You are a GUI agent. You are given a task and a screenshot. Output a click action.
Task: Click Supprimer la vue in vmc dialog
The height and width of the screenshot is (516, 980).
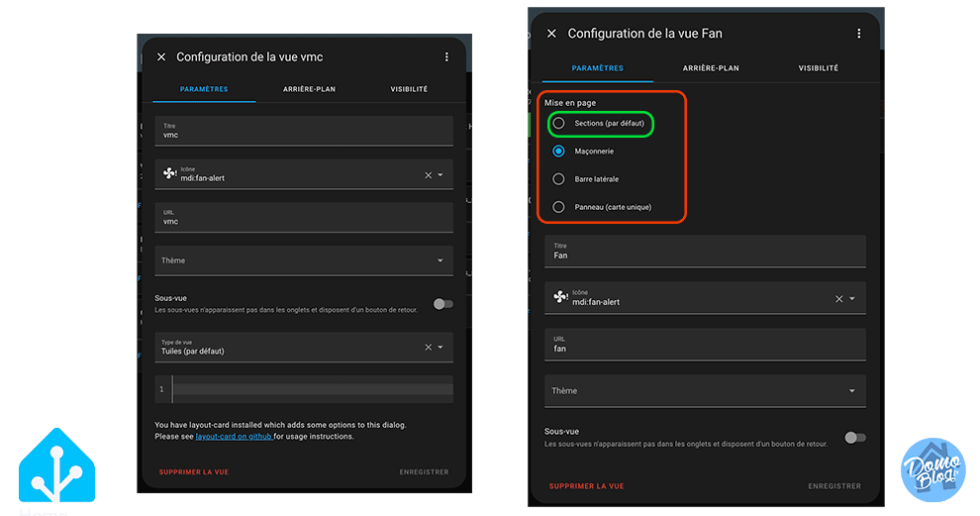click(194, 472)
